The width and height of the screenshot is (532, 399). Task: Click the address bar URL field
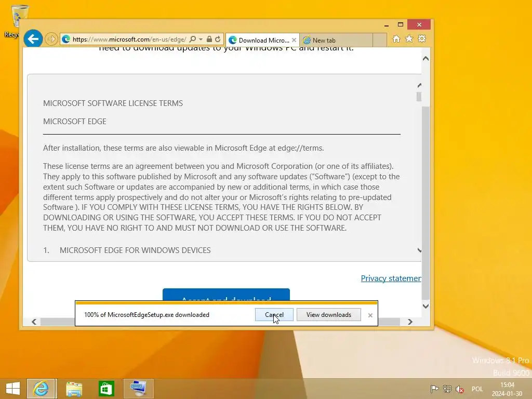pyautogui.click(x=129, y=39)
